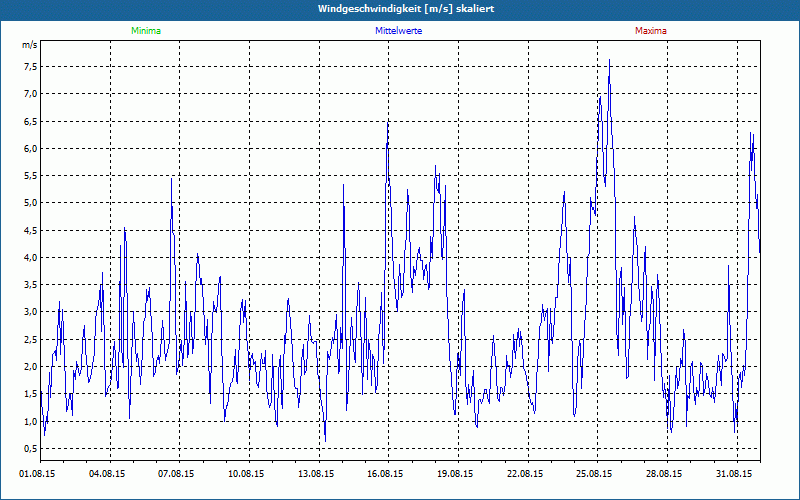Click the 3,5 y-axis value
The height and width of the screenshot is (500, 800).
[32, 285]
